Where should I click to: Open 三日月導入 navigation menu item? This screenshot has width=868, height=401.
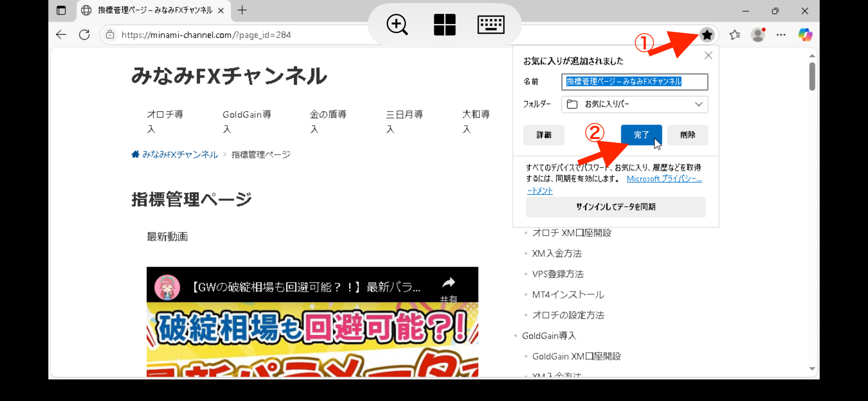click(405, 122)
